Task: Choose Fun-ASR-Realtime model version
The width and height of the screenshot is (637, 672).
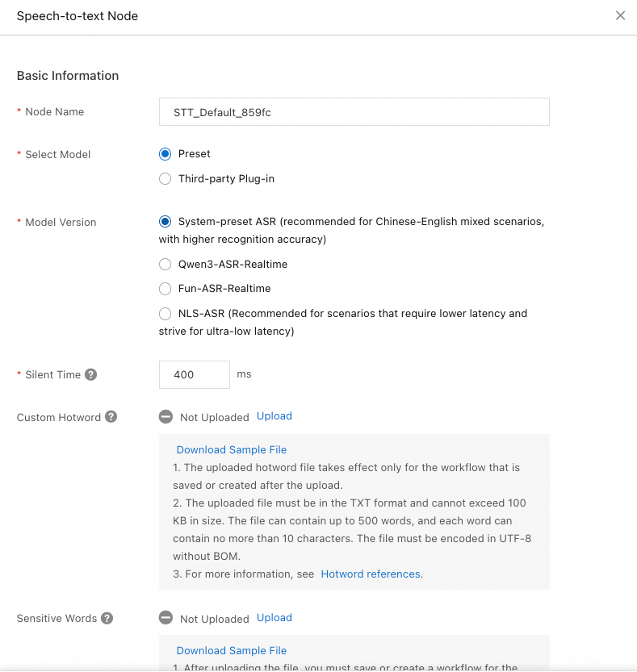Action: click(x=166, y=289)
